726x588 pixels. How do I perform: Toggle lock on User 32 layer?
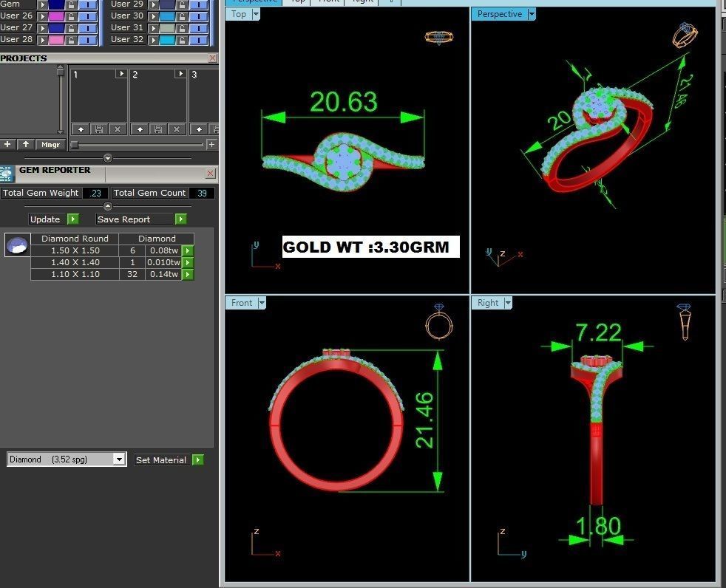coord(182,40)
